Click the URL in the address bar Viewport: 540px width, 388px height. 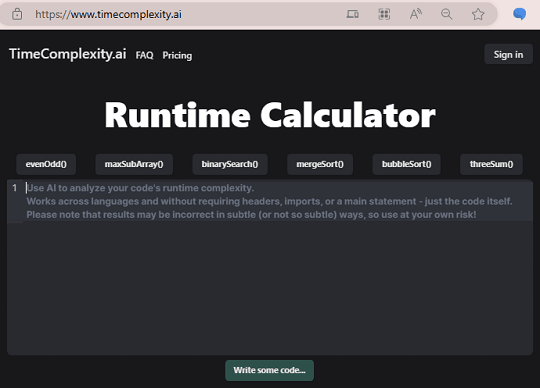108,14
